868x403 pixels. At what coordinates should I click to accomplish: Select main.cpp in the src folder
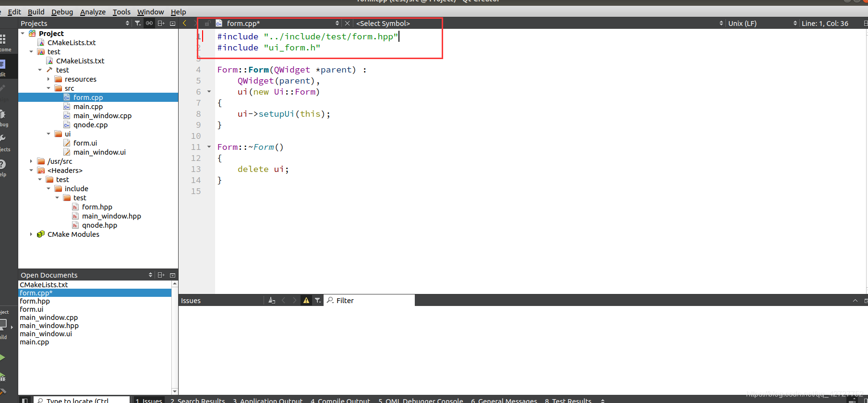pyautogui.click(x=88, y=107)
